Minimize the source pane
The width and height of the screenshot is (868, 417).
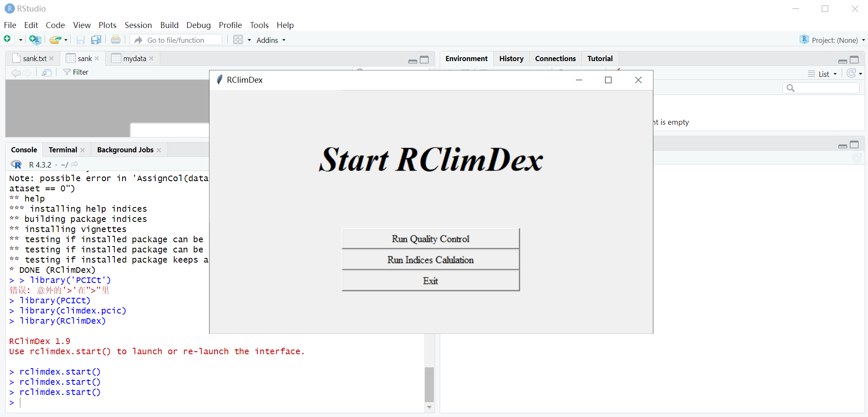point(413,61)
